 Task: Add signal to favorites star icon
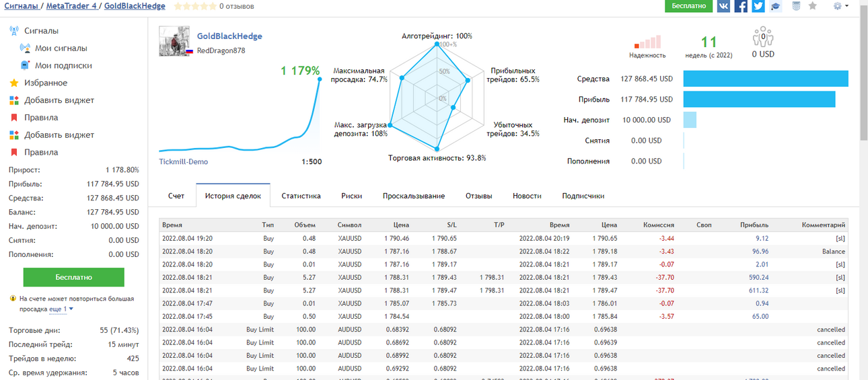813,6
